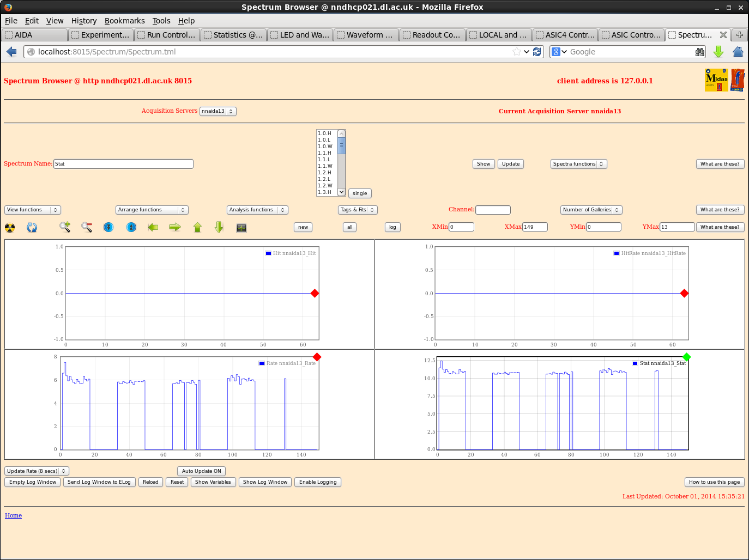Click the green down arrow icon
The image size is (749, 560).
[x=219, y=227]
